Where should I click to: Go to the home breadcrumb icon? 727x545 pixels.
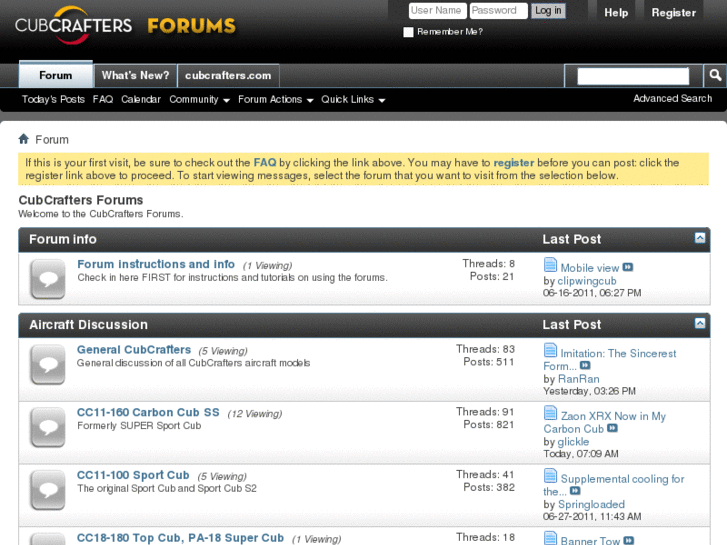24,139
